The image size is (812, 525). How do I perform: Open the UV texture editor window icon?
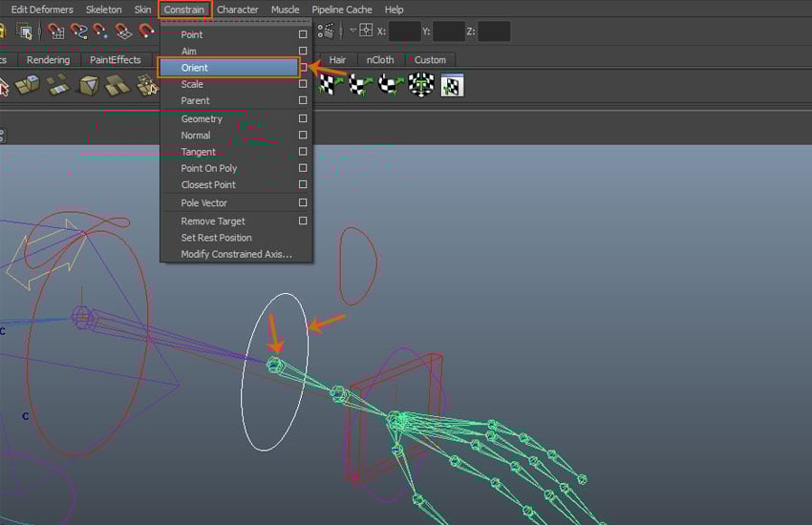tap(452, 85)
